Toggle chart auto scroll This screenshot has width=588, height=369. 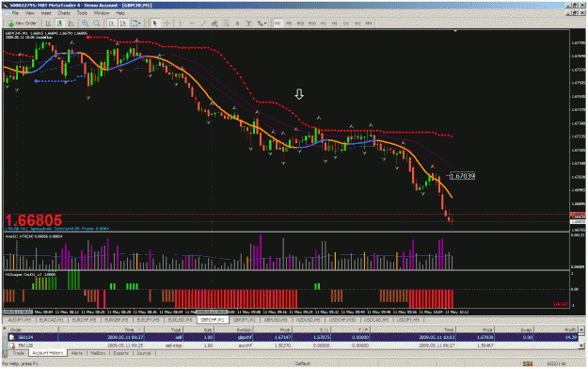click(112, 24)
